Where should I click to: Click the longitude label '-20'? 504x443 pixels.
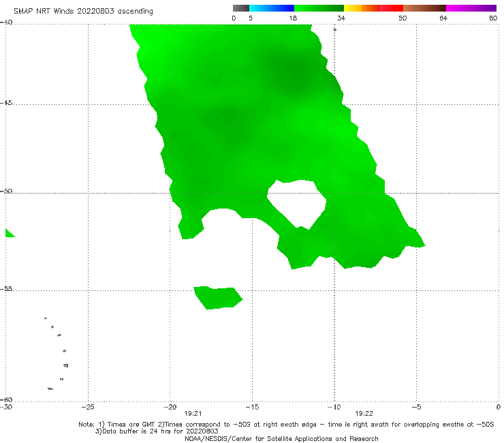[170, 407]
